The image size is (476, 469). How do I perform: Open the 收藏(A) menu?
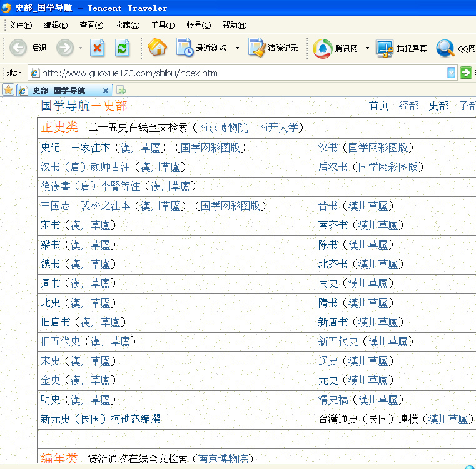[128, 25]
